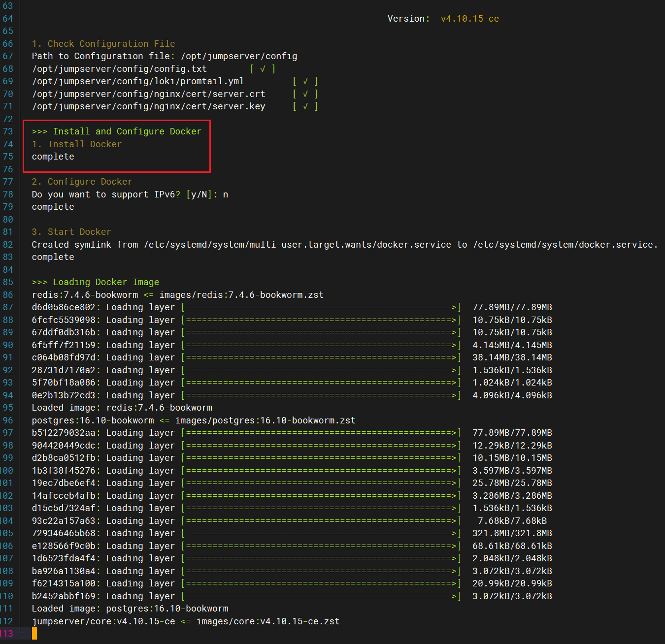Click 'complete' under Start Docker

tap(53, 257)
